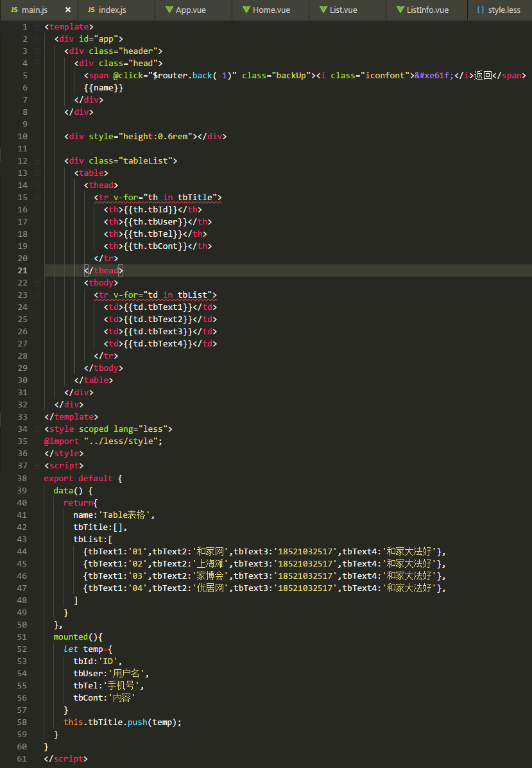The image size is (532, 768).
Task: Fold the tbTitle tr row on line 15
Action: pyautogui.click(x=37, y=198)
